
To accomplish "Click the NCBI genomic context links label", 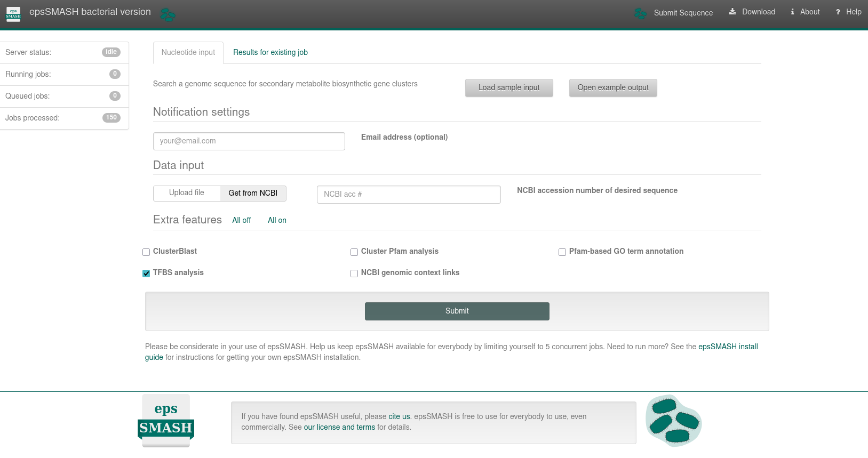I will tap(410, 272).
